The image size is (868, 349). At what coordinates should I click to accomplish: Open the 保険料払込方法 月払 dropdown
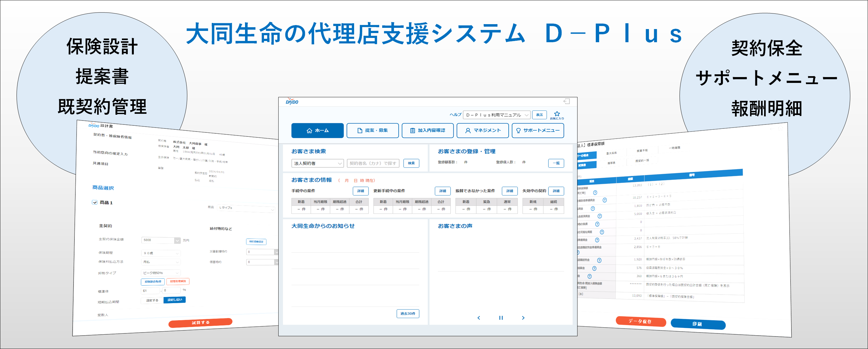tap(161, 262)
